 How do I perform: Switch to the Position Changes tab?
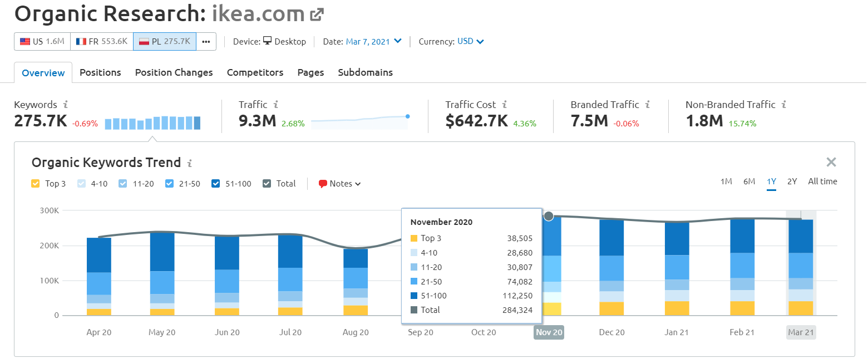coord(174,72)
